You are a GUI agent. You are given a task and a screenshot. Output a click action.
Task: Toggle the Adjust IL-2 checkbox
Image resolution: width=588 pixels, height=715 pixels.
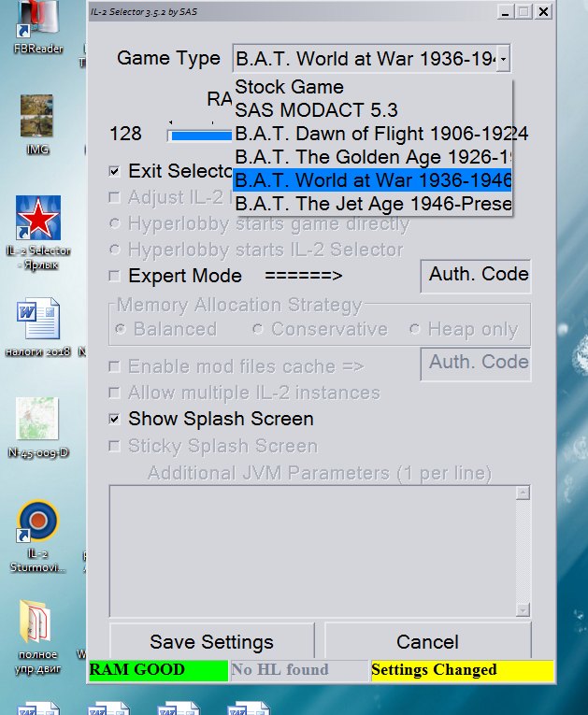(x=114, y=197)
